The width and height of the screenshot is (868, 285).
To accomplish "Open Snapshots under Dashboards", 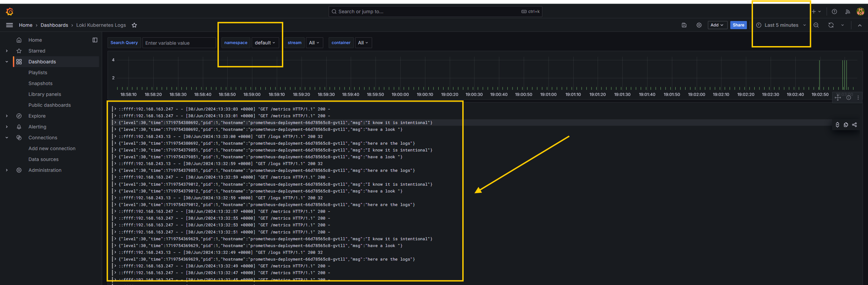I will coord(40,83).
